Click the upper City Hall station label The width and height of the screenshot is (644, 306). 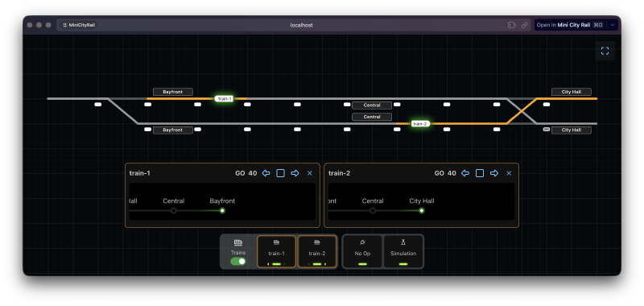(572, 92)
